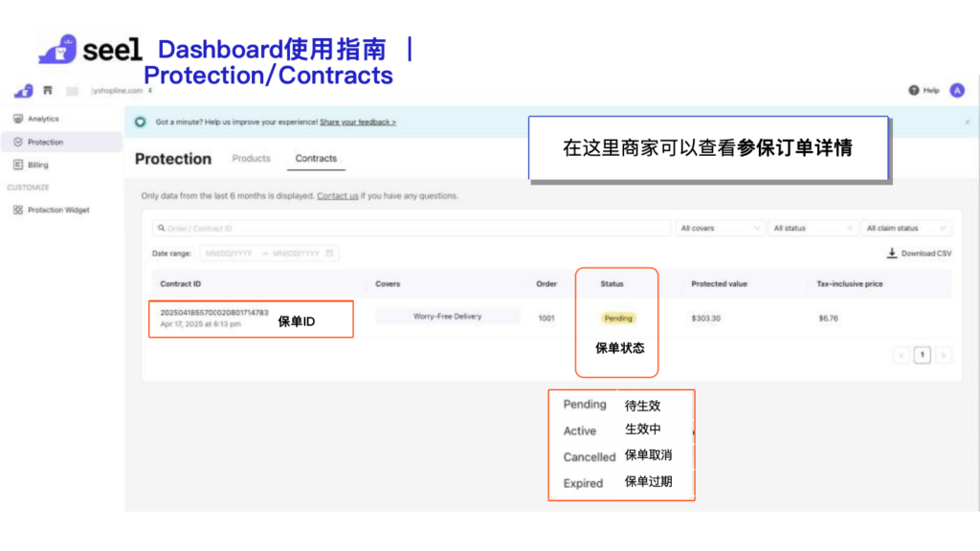Screen dimensions: 980x551
Task: Click the storefront icon beside the logo
Action: 47,90
